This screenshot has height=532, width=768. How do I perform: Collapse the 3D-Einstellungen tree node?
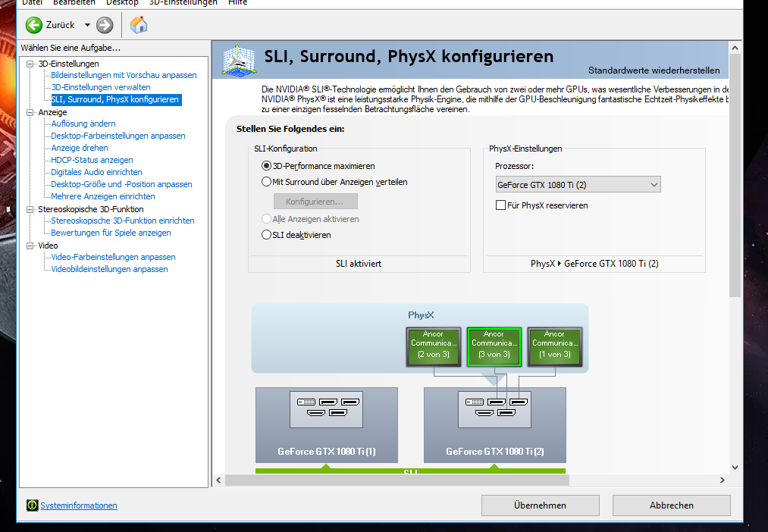[x=30, y=64]
